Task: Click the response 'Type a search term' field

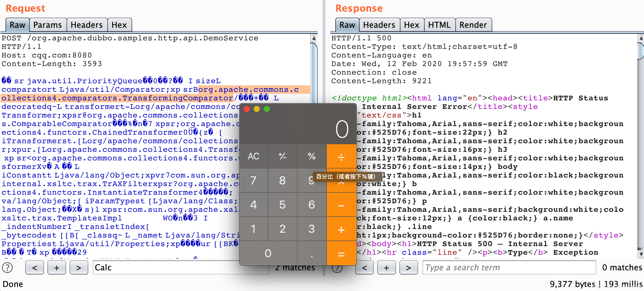Action: coord(509,268)
